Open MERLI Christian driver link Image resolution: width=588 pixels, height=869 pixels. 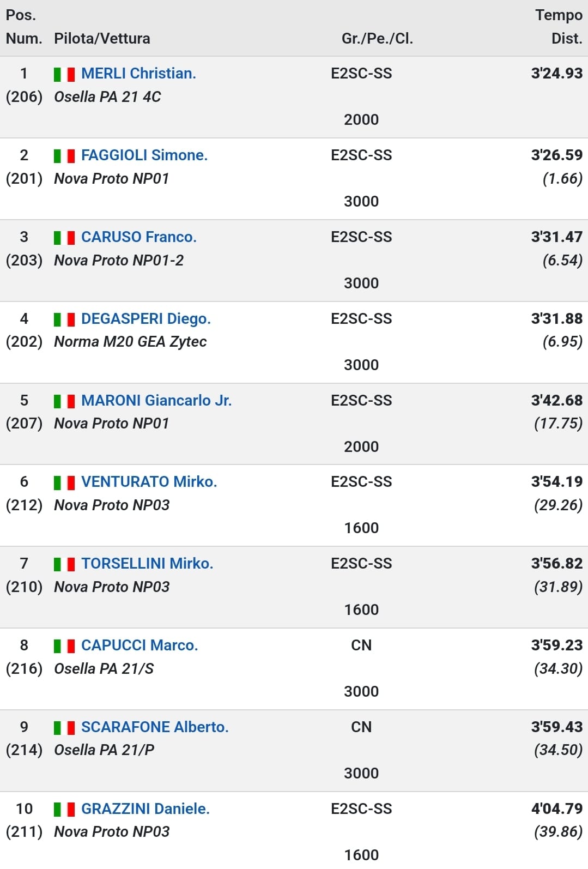pyautogui.click(x=138, y=73)
